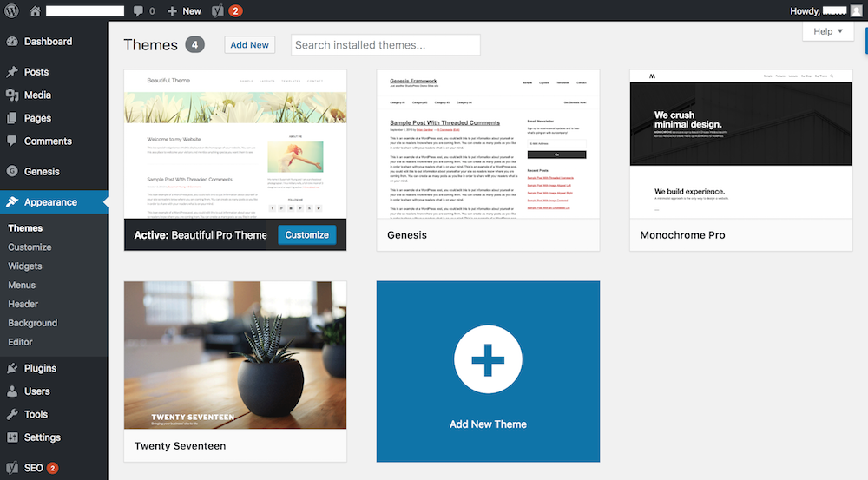Click the Comments icon in sidebar
The height and width of the screenshot is (480, 868).
[x=12, y=141]
